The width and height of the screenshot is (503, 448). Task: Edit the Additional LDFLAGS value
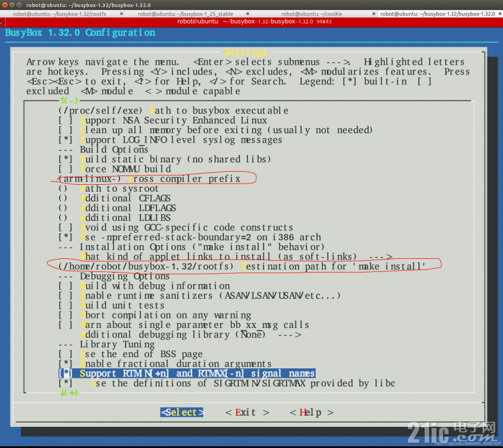pos(117,208)
